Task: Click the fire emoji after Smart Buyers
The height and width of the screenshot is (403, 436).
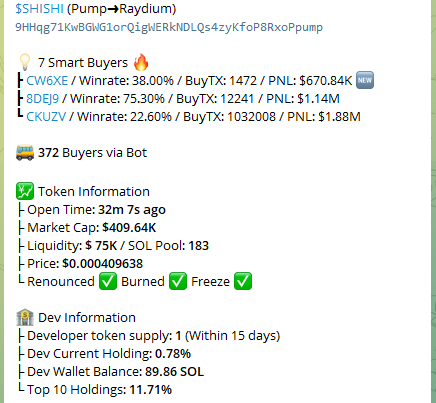Action: click(141, 62)
